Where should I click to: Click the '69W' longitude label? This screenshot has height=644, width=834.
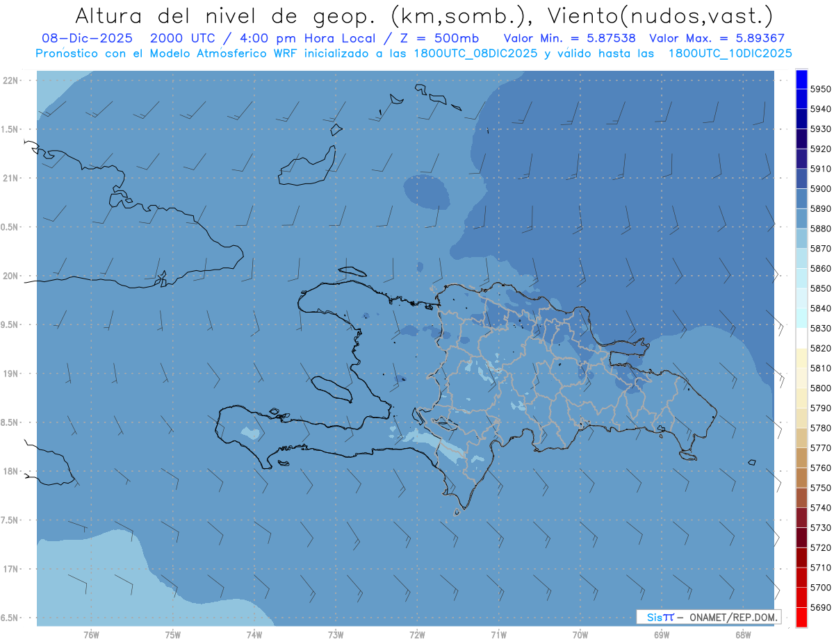pyautogui.click(x=662, y=635)
